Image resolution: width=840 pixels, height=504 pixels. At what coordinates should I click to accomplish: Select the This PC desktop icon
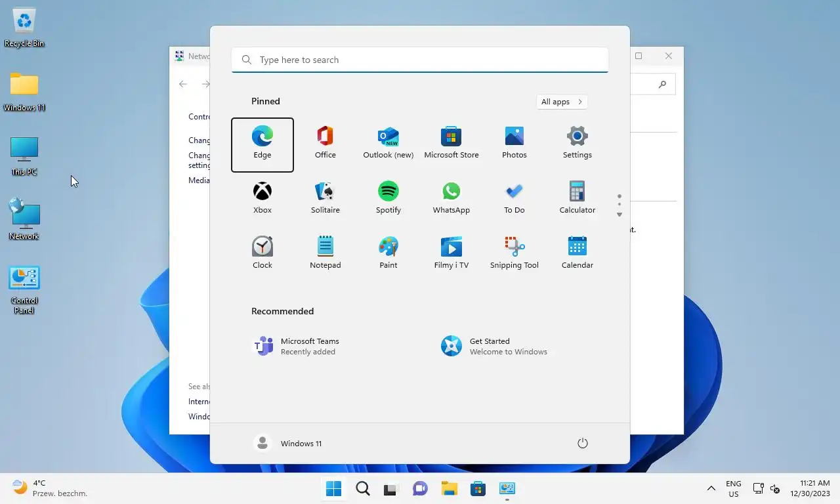click(x=24, y=156)
